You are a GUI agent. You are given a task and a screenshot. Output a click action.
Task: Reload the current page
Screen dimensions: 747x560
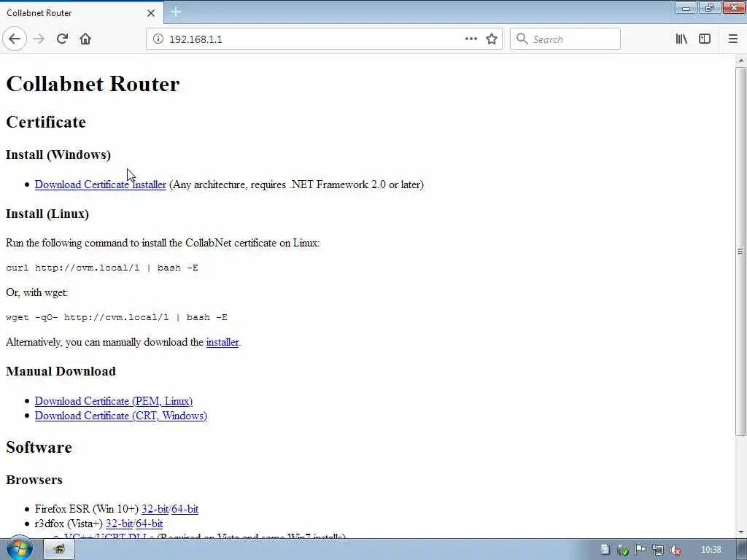(63, 39)
